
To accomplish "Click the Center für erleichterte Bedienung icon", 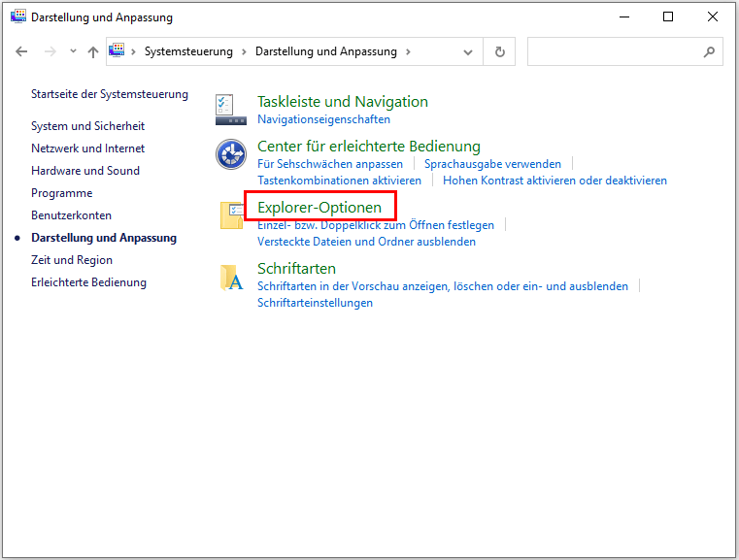I will (231, 154).
